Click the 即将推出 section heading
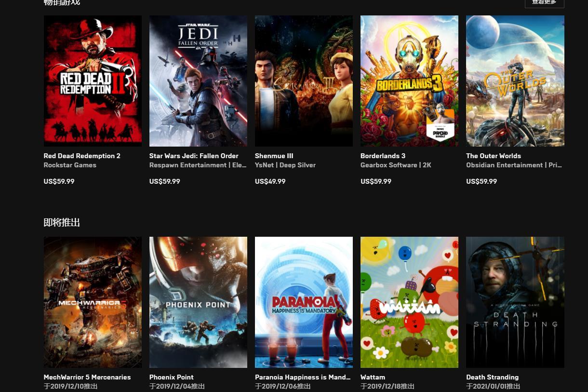This screenshot has height=392, width=588. click(x=62, y=222)
